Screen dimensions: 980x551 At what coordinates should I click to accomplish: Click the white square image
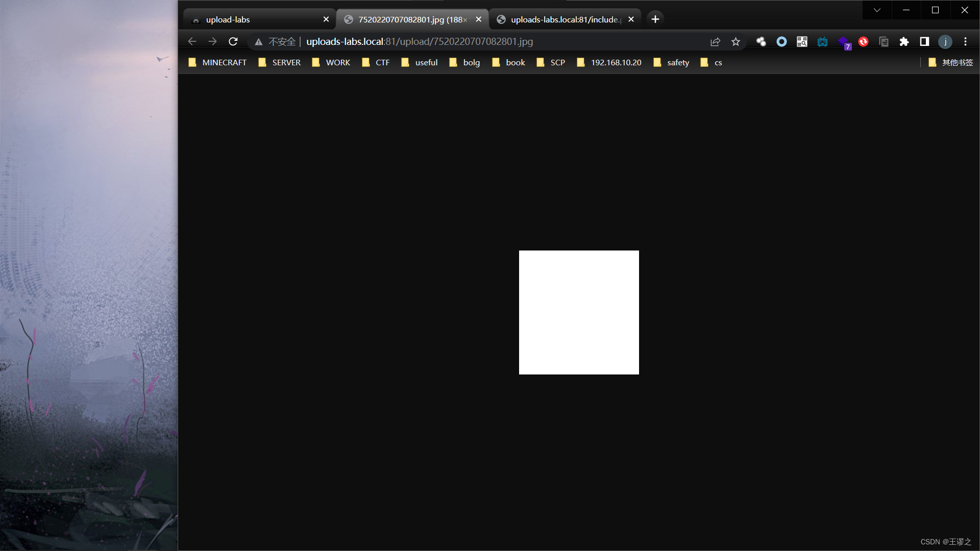click(579, 312)
